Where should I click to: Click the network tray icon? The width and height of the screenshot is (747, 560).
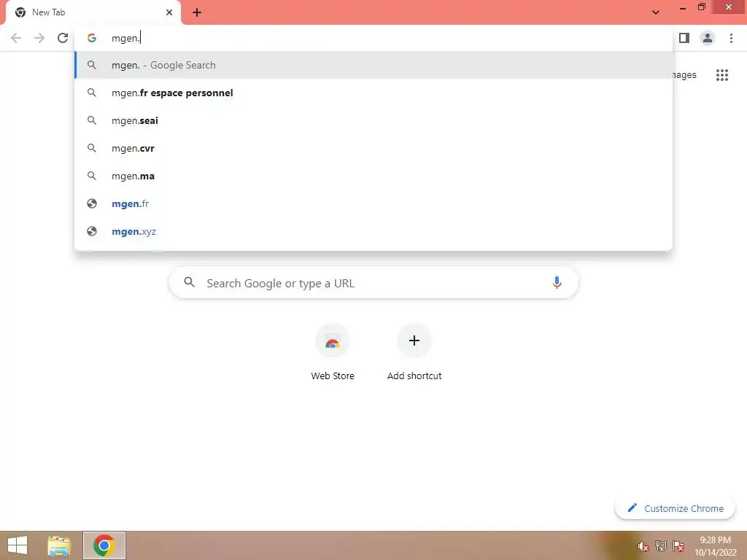(661, 546)
